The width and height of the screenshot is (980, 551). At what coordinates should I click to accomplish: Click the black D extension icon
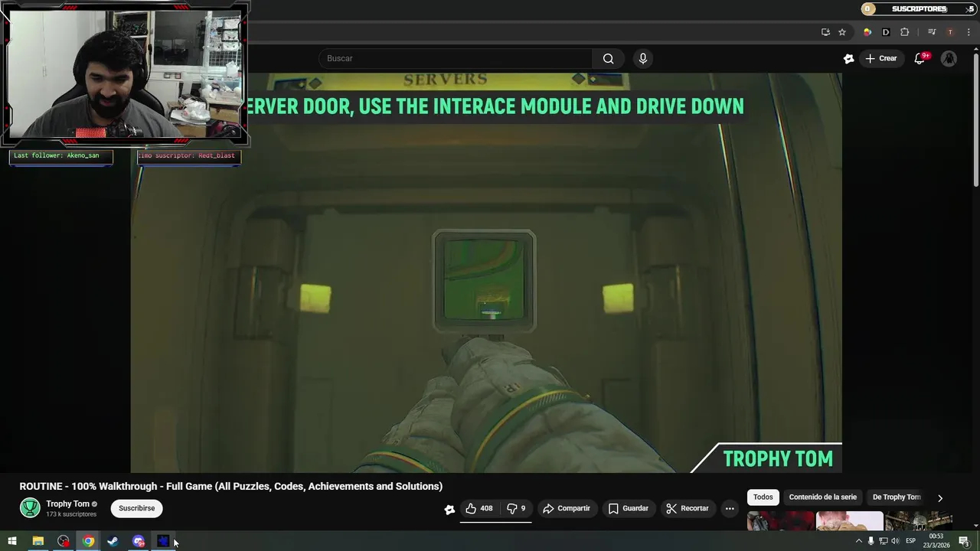pyautogui.click(x=886, y=32)
